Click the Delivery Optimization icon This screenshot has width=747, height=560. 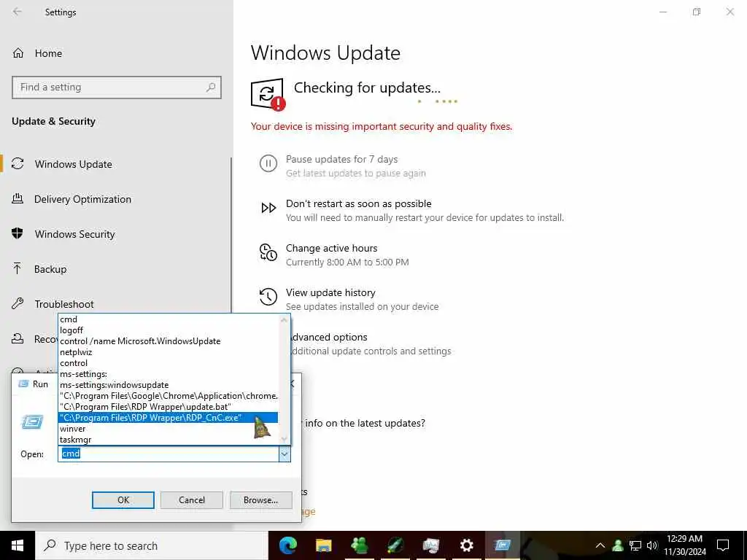(18, 198)
